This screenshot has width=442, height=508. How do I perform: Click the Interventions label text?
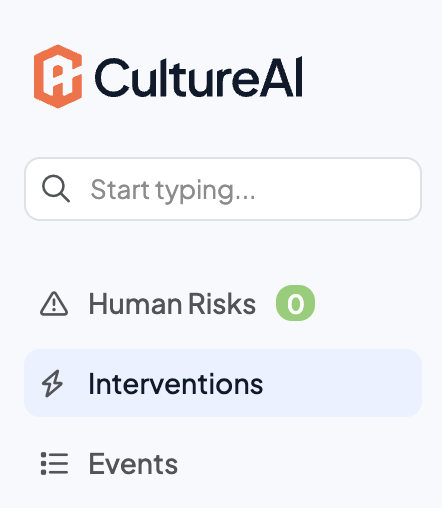click(x=176, y=384)
